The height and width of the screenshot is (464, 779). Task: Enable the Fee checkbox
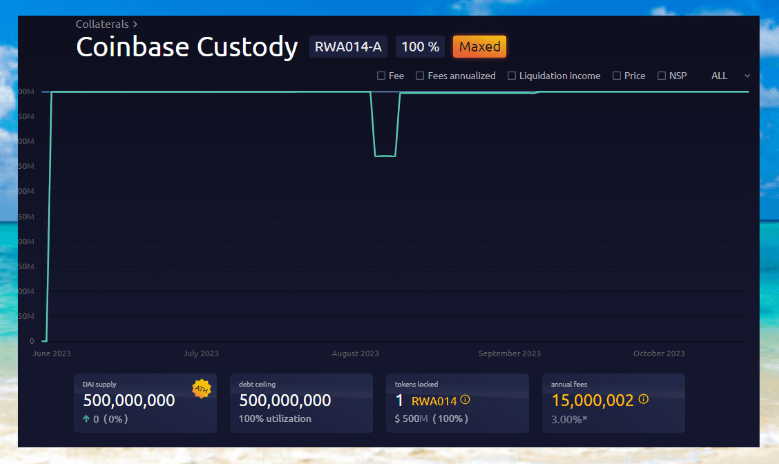point(381,76)
